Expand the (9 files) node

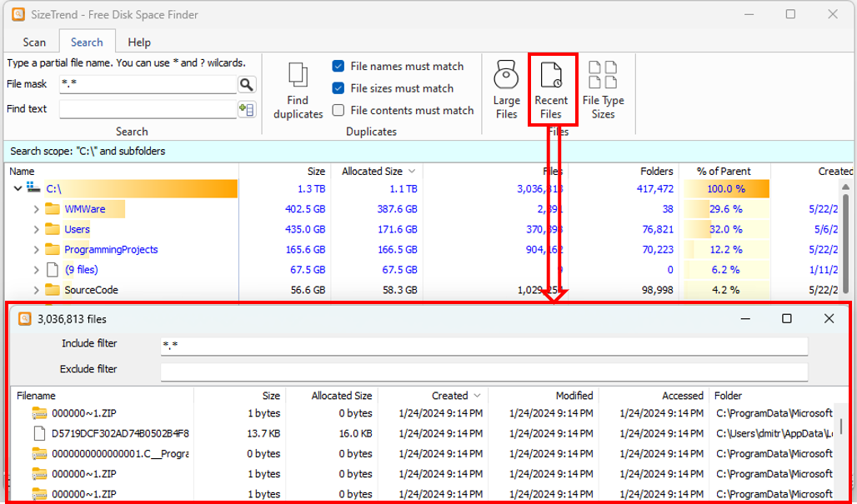(36, 270)
